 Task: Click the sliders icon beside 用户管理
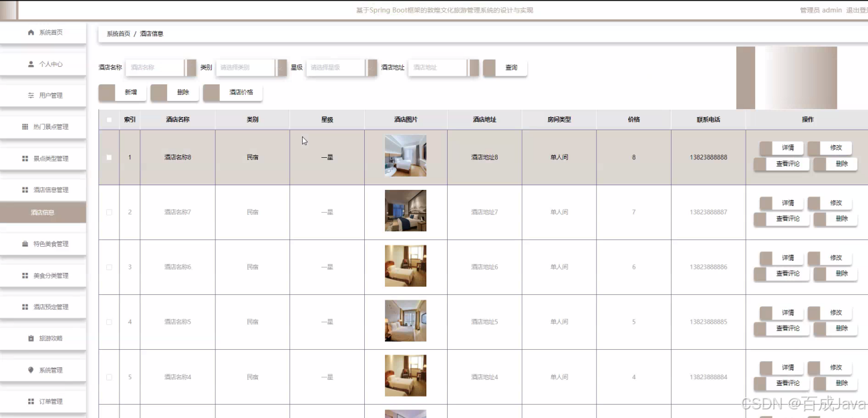(x=31, y=96)
